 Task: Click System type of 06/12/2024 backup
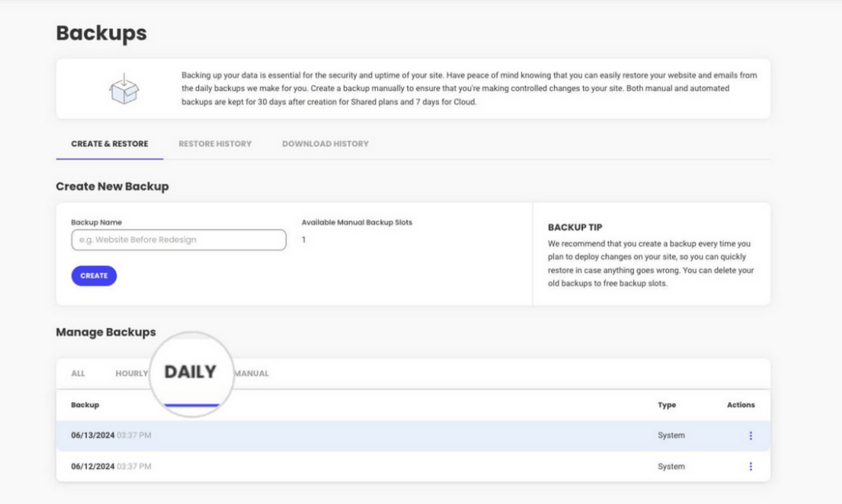671,466
